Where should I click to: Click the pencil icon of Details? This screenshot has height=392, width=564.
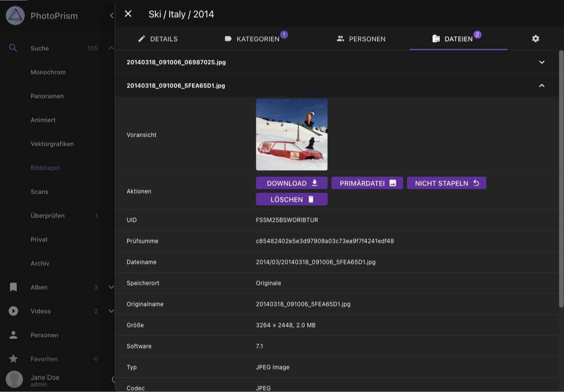142,38
